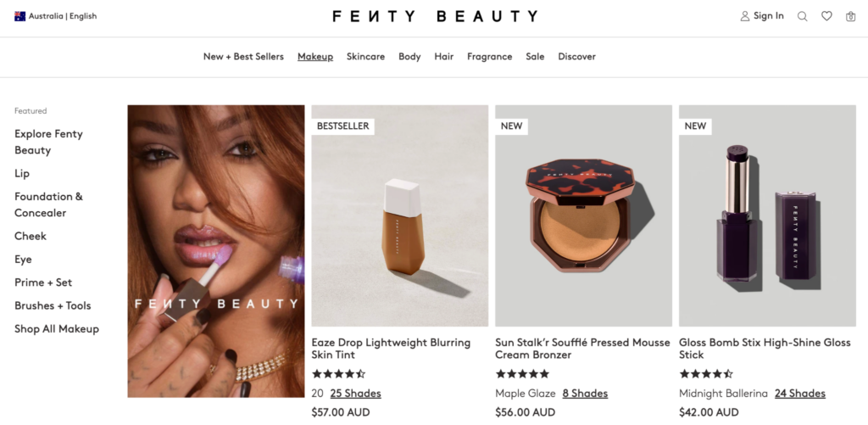Click Eaze Drop star rating

click(x=338, y=374)
